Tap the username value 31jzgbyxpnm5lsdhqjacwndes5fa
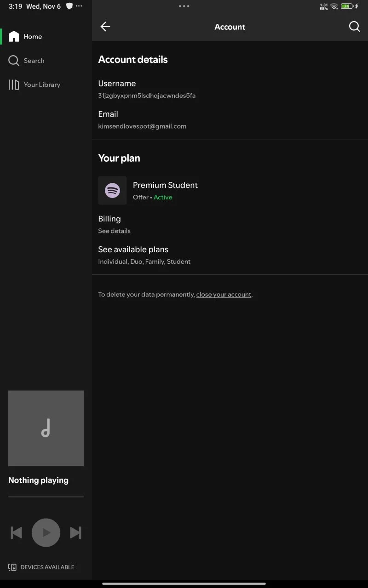The image size is (368, 588). click(147, 96)
